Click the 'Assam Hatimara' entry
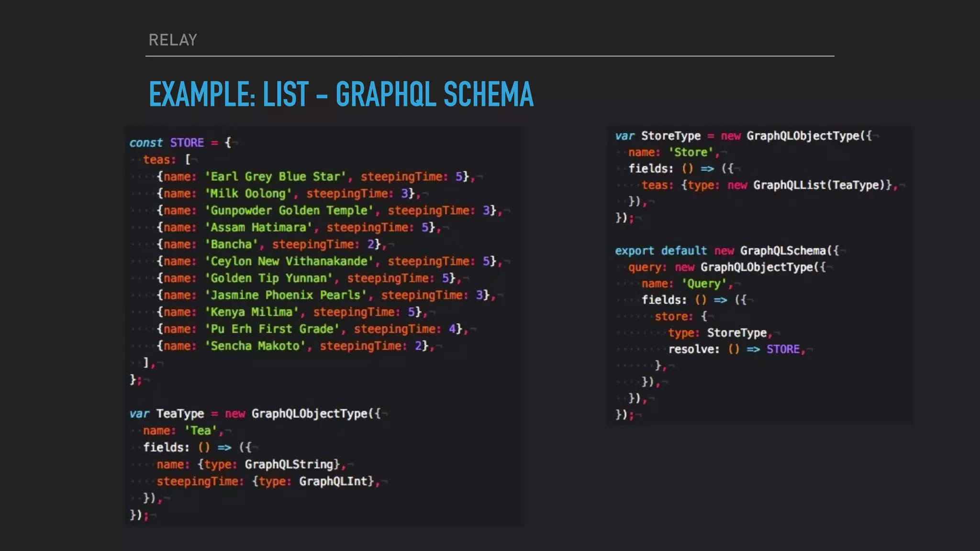Viewport: 980px width, 551px height. (258, 227)
